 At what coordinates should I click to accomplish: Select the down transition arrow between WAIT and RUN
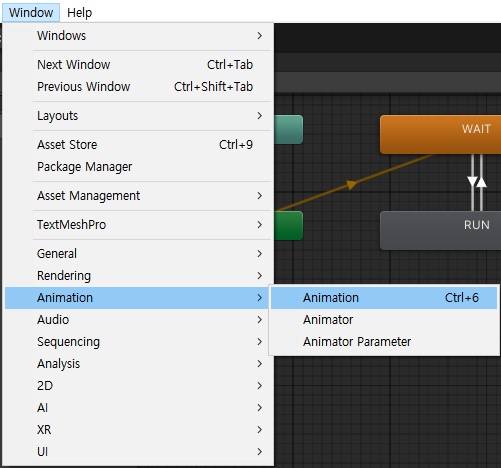[472, 182]
